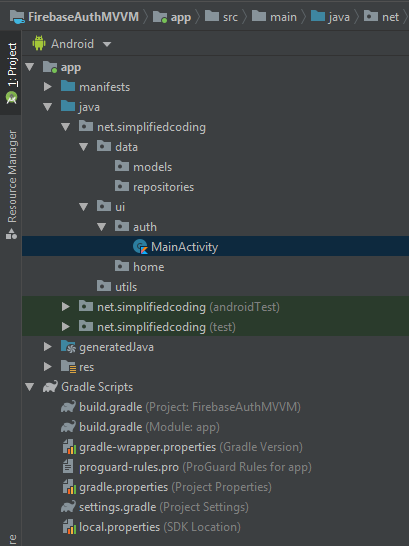Click the auth package icon

[122, 226]
